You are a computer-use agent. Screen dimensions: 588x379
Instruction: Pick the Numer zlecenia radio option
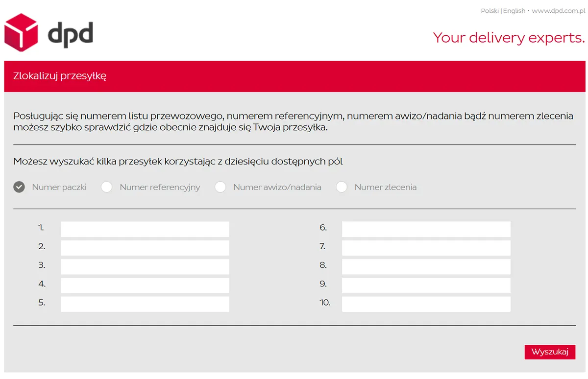(x=342, y=187)
